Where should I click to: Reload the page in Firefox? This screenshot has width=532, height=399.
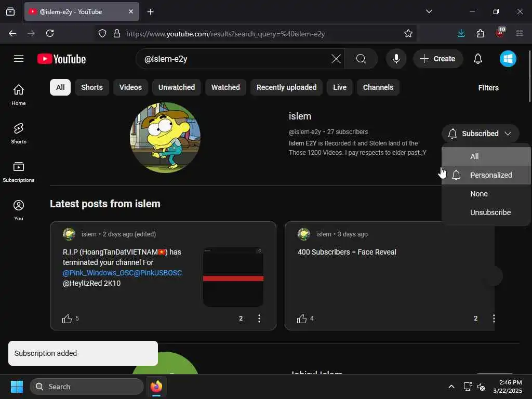point(50,33)
